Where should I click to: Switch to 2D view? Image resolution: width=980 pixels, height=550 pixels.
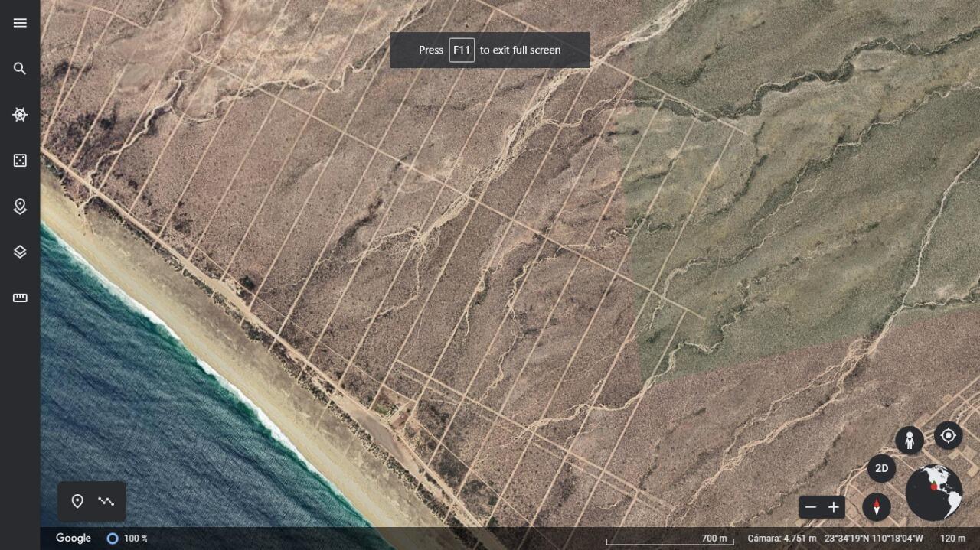click(x=880, y=468)
